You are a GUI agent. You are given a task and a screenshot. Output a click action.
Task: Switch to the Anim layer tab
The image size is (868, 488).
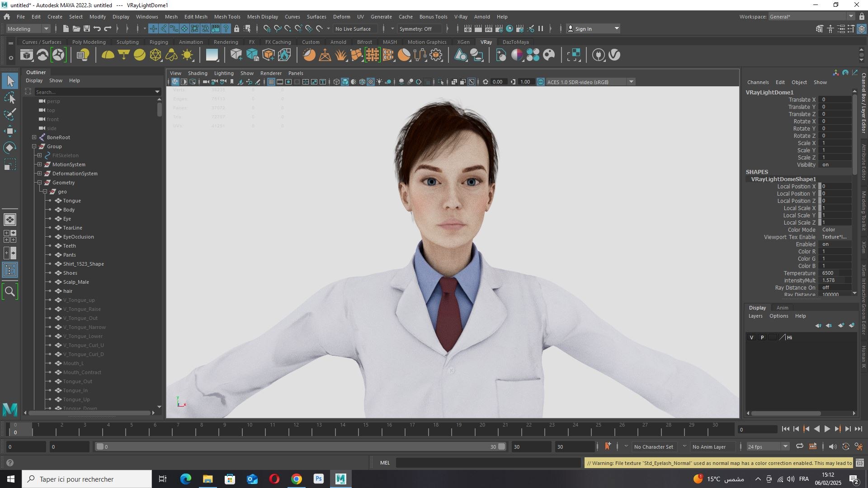pyautogui.click(x=783, y=308)
